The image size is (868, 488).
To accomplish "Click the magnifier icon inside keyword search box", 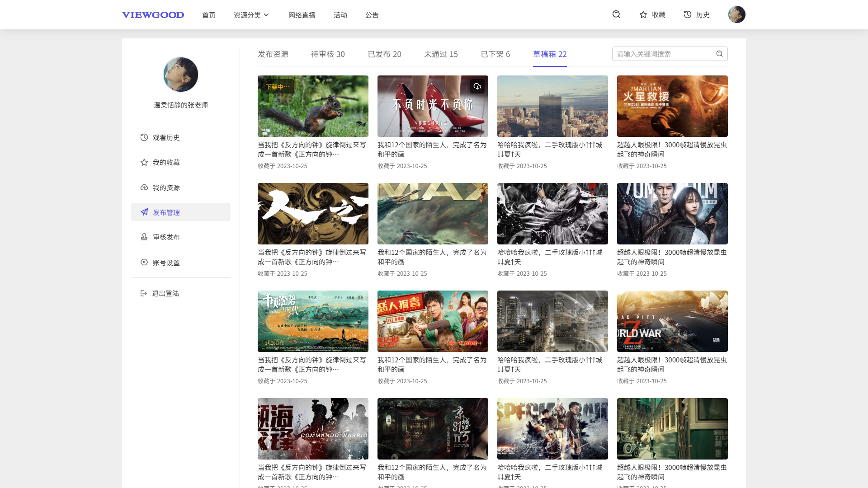I will pyautogui.click(x=719, y=54).
